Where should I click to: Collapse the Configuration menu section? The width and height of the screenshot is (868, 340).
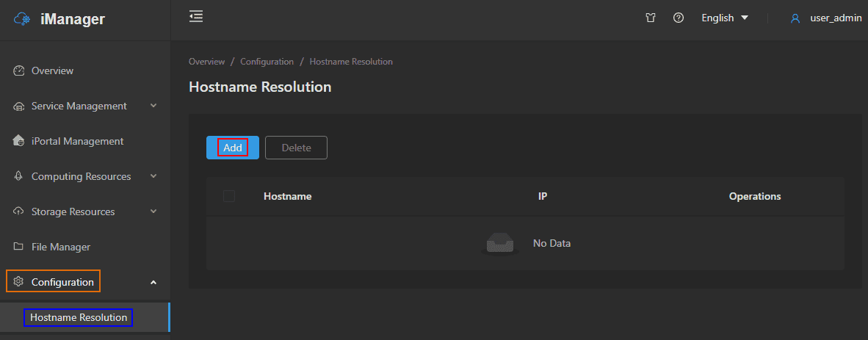(153, 282)
